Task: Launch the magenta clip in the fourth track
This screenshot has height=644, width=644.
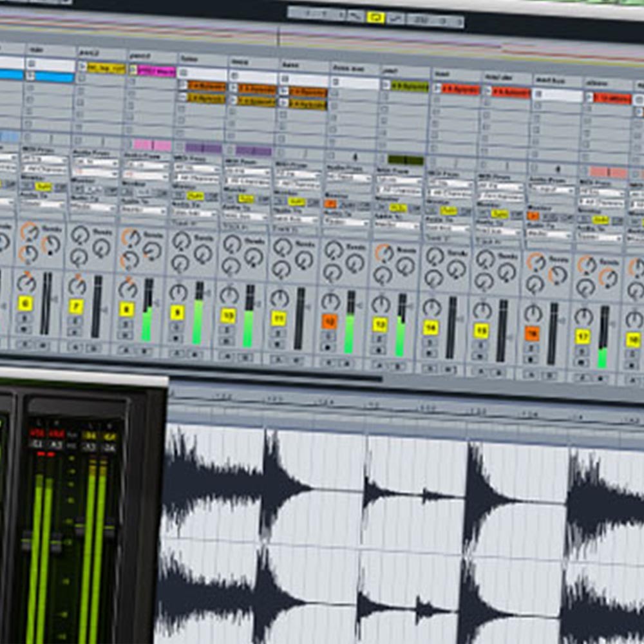Action: [155, 71]
